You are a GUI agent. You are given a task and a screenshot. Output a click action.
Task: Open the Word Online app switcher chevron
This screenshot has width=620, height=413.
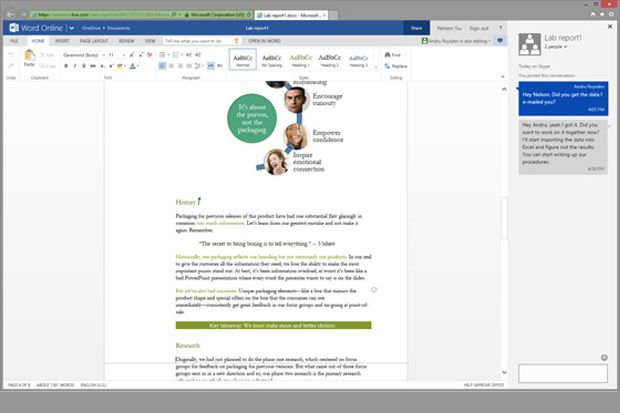[x=72, y=28]
